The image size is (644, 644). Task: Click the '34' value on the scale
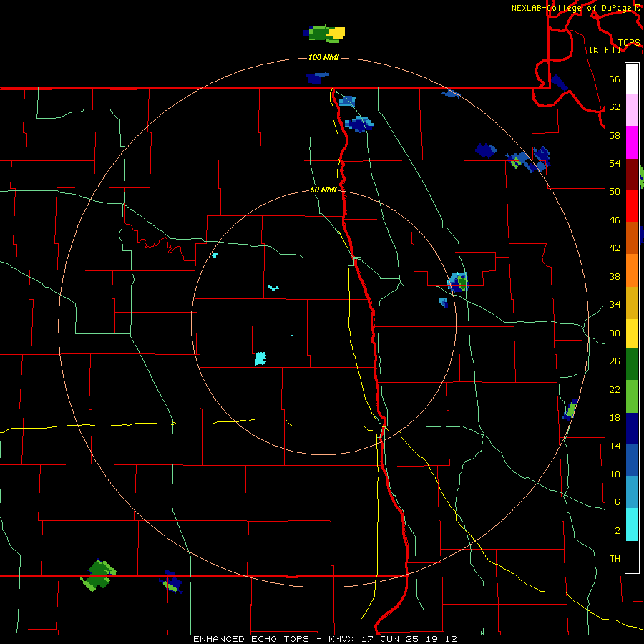tap(615, 305)
